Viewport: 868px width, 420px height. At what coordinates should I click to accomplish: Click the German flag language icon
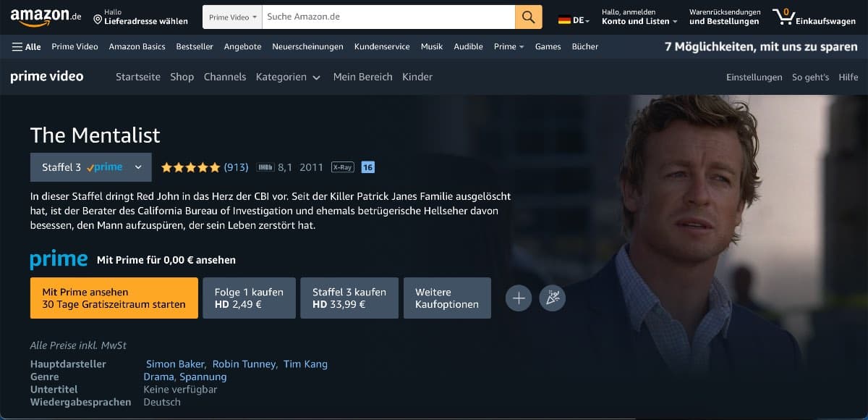point(564,20)
